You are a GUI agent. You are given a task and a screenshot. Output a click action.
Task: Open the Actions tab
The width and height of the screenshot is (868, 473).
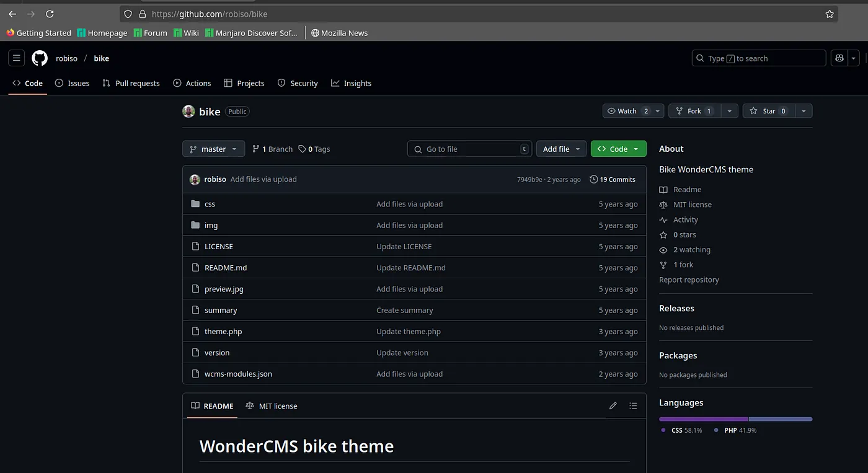pyautogui.click(x=192, y=83)
